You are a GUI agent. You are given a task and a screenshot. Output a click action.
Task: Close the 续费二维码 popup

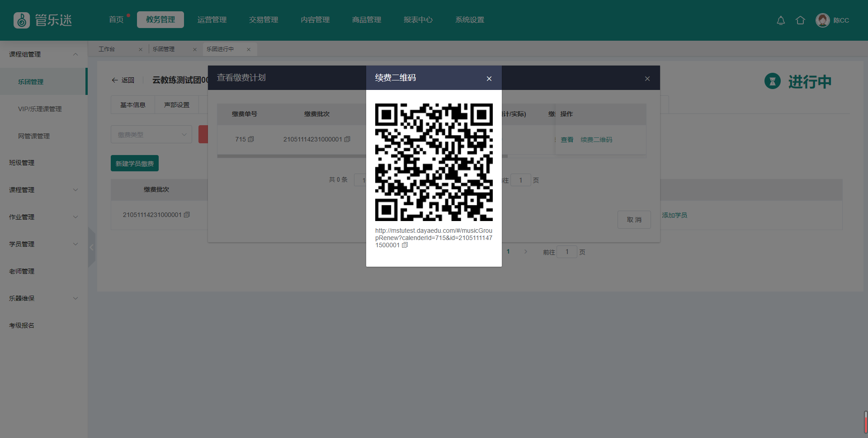click(x=489, y=79)
